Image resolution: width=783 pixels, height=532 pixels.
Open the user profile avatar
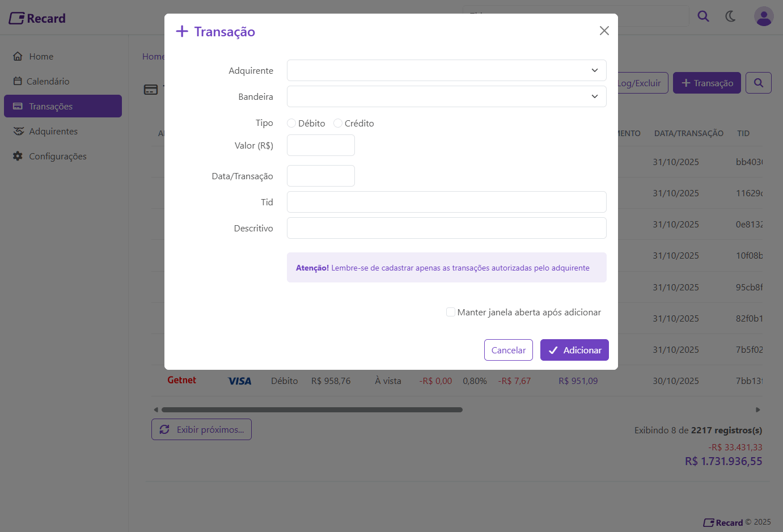764,16
